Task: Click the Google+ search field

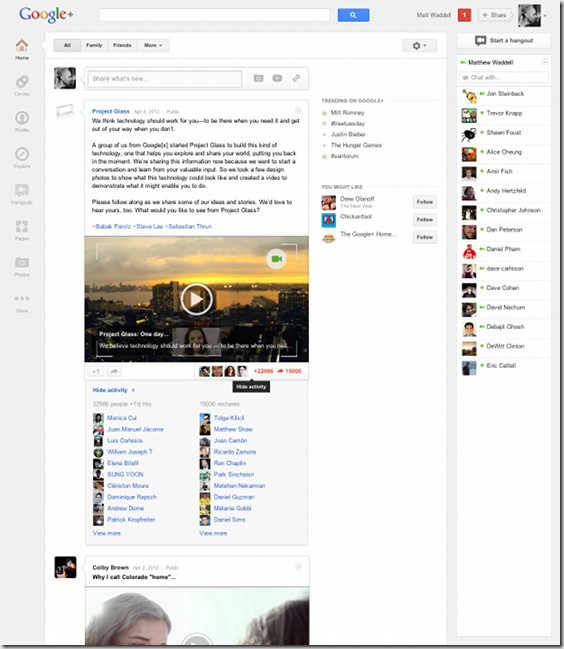Action: [214, 15]
